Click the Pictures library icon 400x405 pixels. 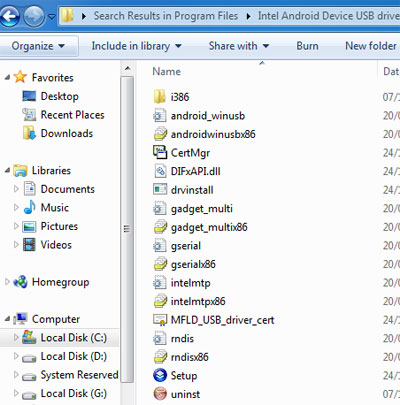29,227
